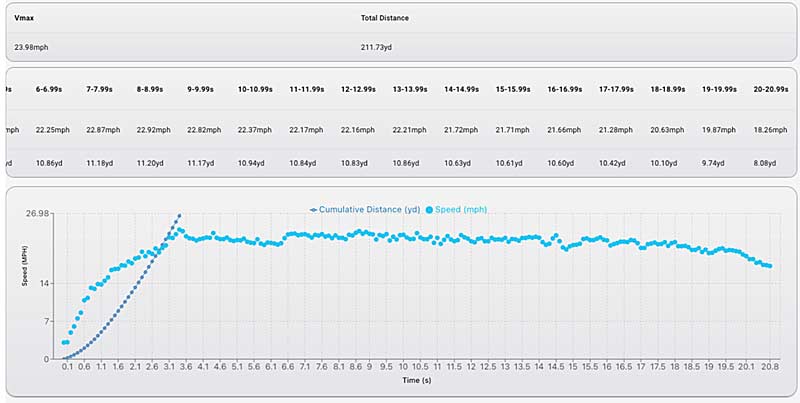Select the 10.10yd distance cell

(664, 163)
